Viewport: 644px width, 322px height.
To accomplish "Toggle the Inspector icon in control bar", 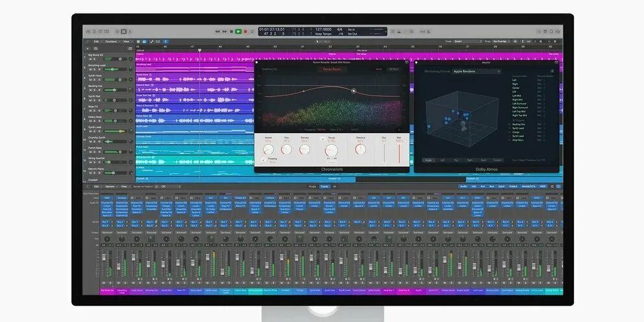I will pyautogui.click(x=95, y=32).
